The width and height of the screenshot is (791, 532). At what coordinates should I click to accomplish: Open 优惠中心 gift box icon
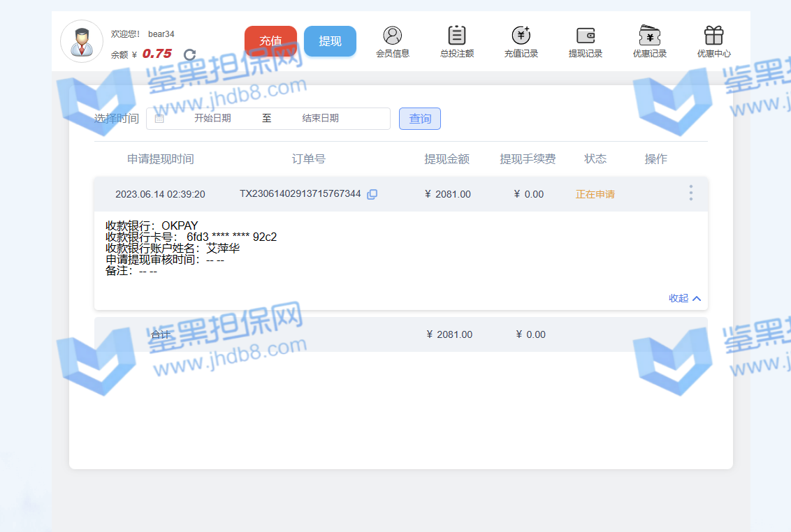click(713, 36)
